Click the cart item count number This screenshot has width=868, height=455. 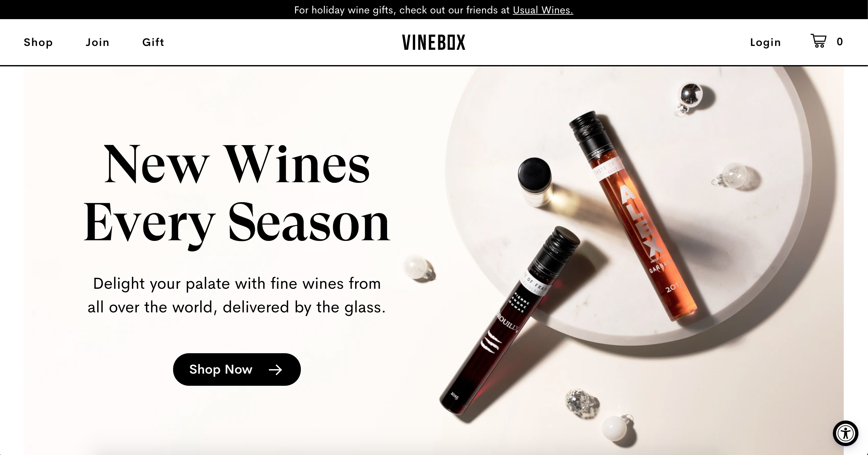pos(840,42)
